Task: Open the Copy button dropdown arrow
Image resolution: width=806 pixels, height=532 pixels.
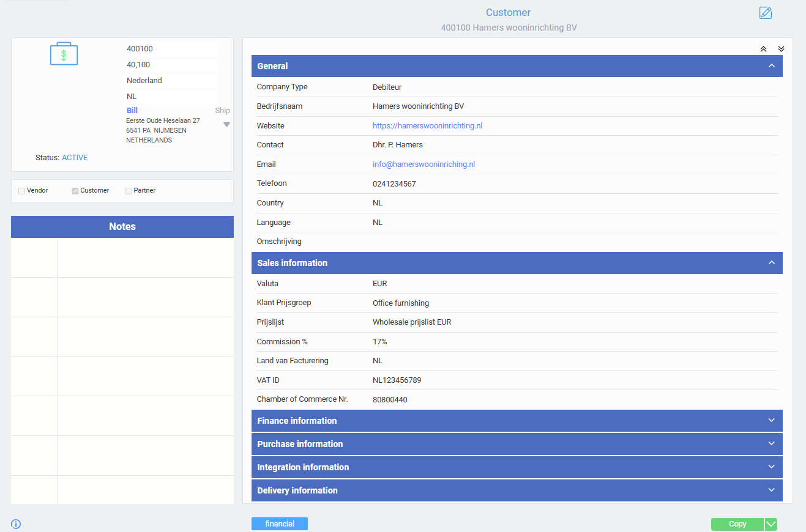Action: [x=771, y=524]
